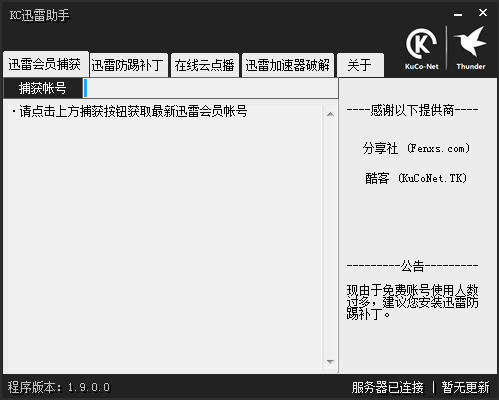
Task: Go to the 迅雷加速器破解 tab
Action: tap(288, 65)
